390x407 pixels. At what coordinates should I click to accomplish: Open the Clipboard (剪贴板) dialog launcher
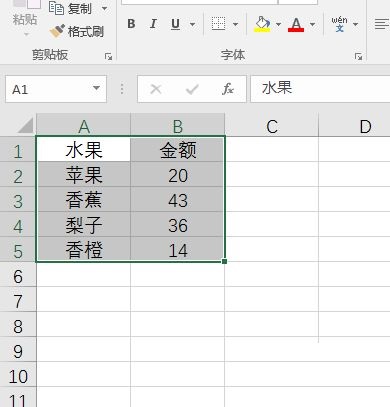[108, 56]
